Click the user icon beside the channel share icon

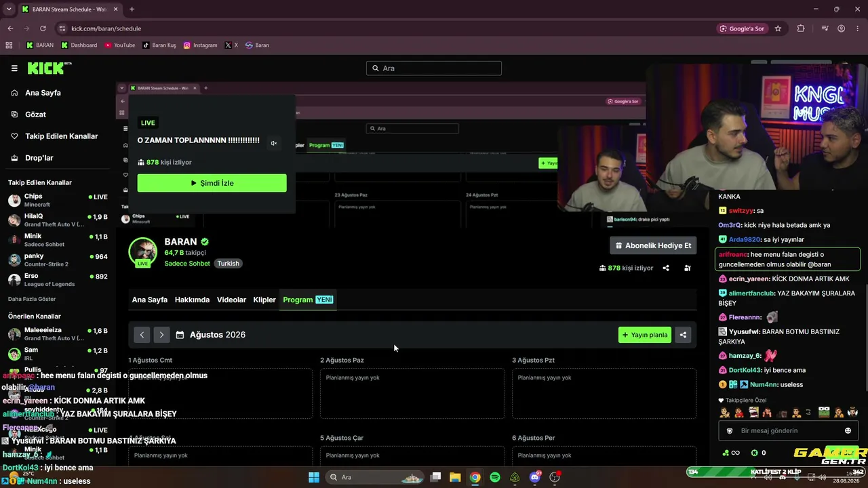pyautogui.click(x=688, y=268)
